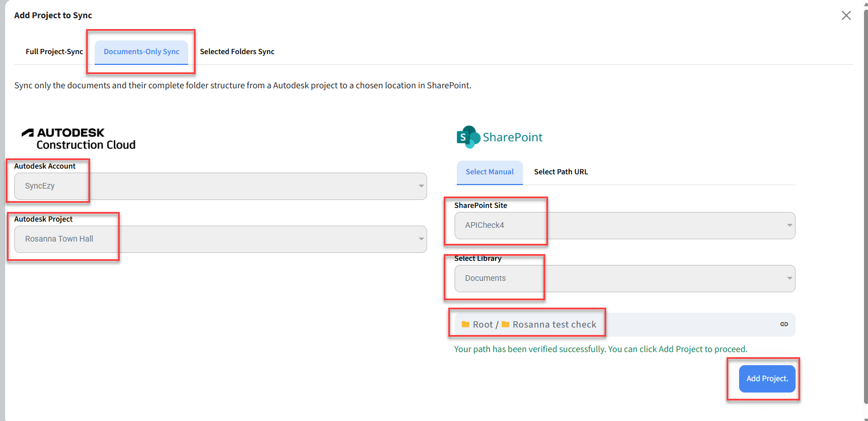Click the Select Library field label

[x=477, y=259]
